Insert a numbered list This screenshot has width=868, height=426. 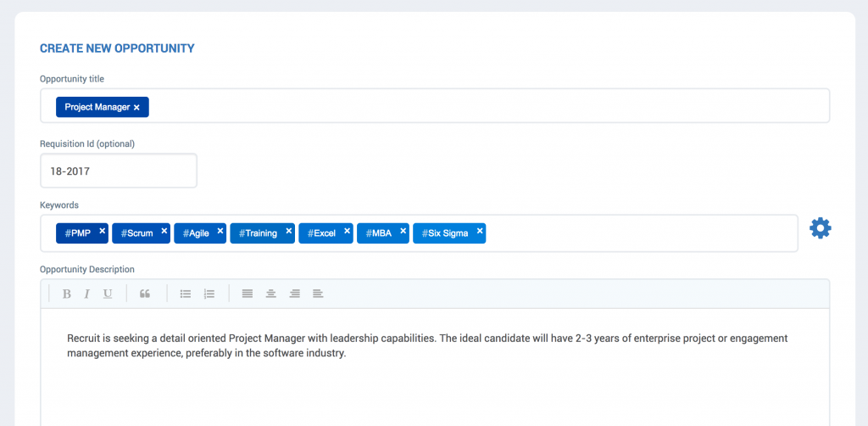coord(209,294)
